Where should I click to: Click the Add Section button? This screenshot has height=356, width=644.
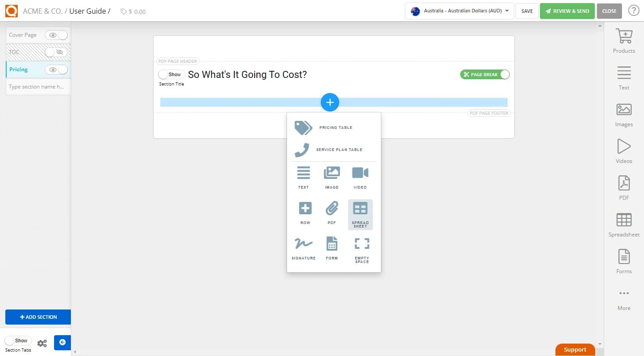38,317
